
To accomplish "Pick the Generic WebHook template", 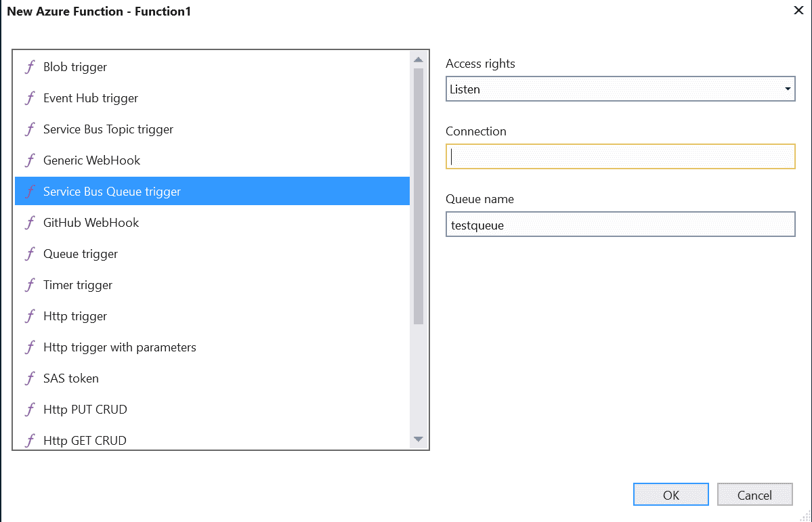I will click(213, 160).
